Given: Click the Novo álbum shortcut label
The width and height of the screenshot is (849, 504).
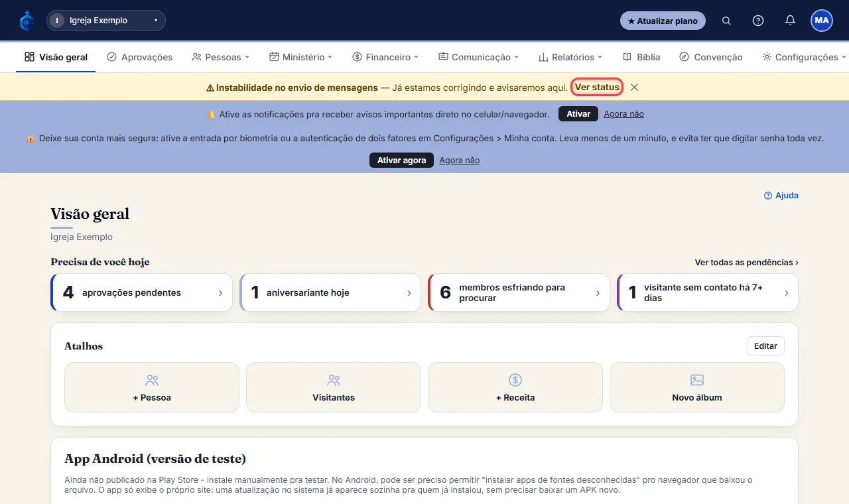Looking at the screenshot, I should (697, 398).
